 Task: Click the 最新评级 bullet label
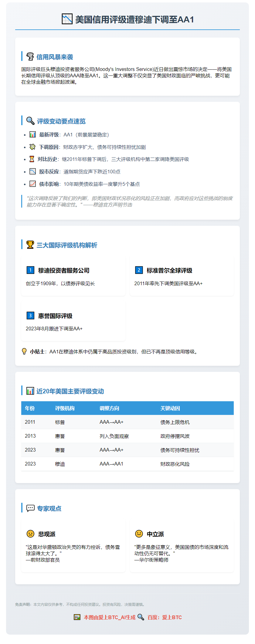click(49, 135)
